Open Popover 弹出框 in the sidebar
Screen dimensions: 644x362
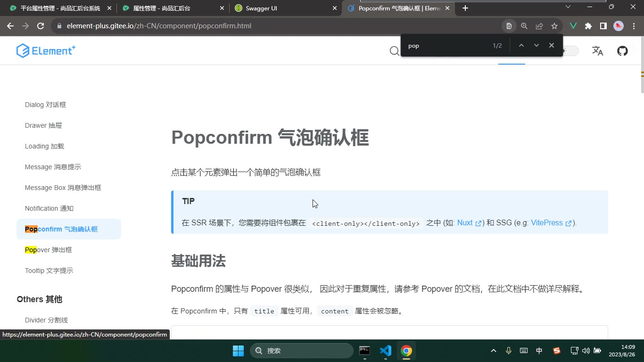49,250
